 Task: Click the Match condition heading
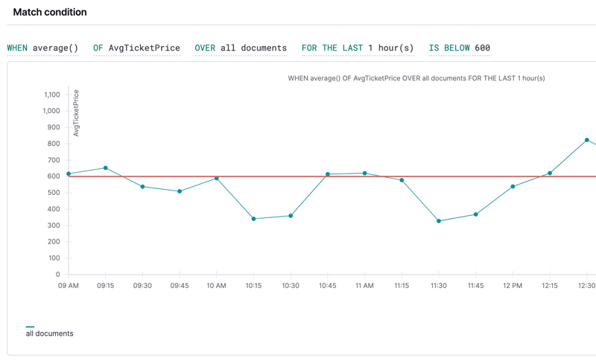coord(50,12)
